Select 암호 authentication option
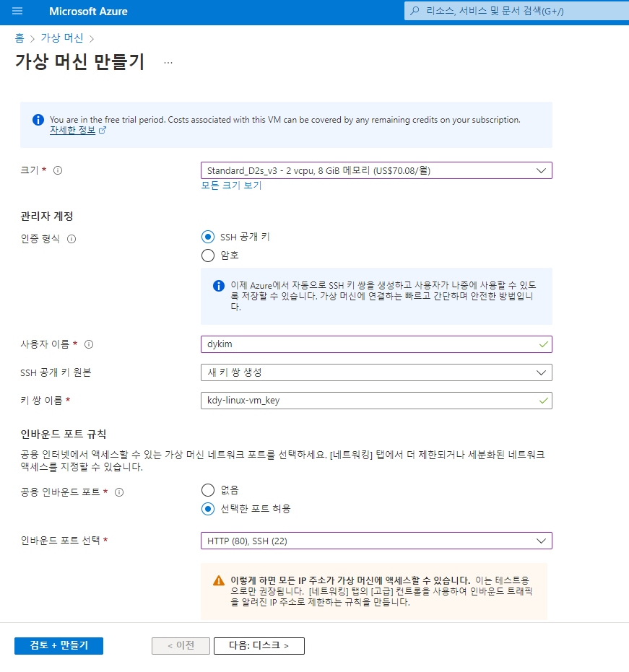The width and height of the screenshot is (629, 672). pos(208,256)
